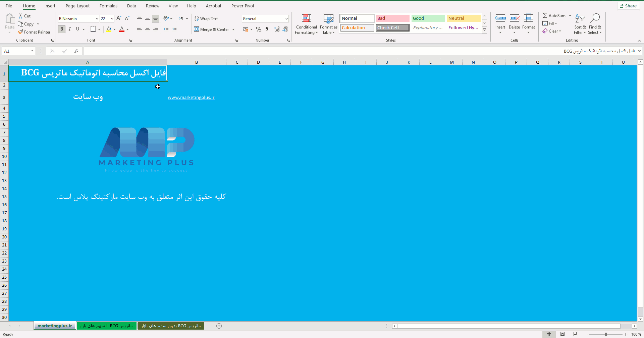This screenshot has width=644, height=338.
Task: Expand the Merge & Center dropdown arrow
Action: [x=233, y=29]
